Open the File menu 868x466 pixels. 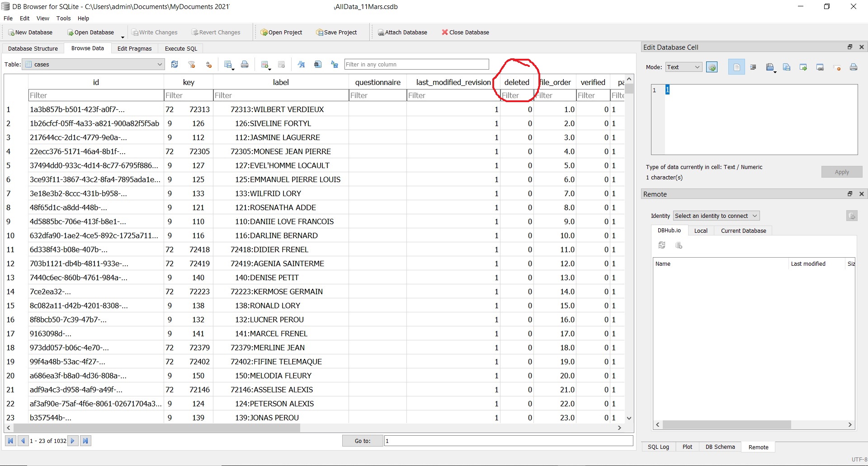coord(8,19)
